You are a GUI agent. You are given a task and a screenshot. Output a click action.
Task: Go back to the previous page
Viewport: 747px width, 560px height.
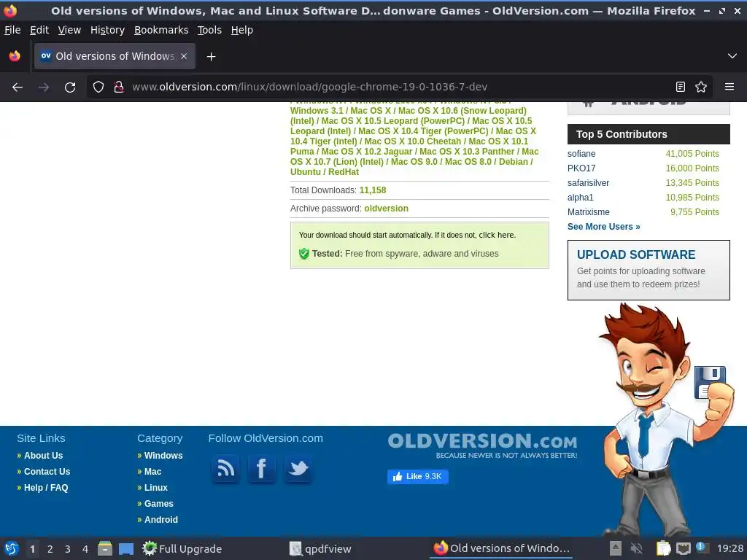coord(18,87)
